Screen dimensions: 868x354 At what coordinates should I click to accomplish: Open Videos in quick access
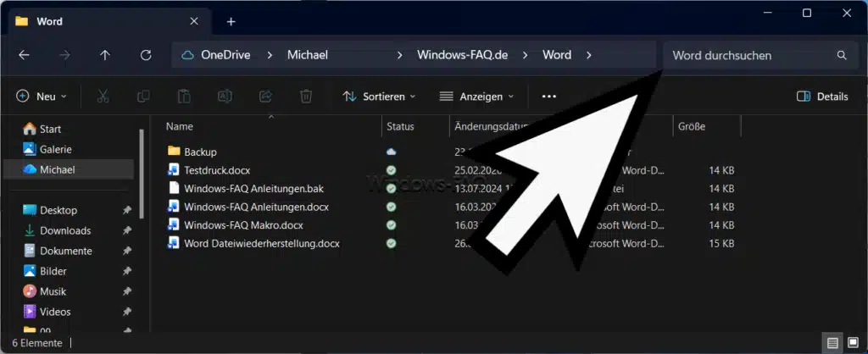(55, 312)
